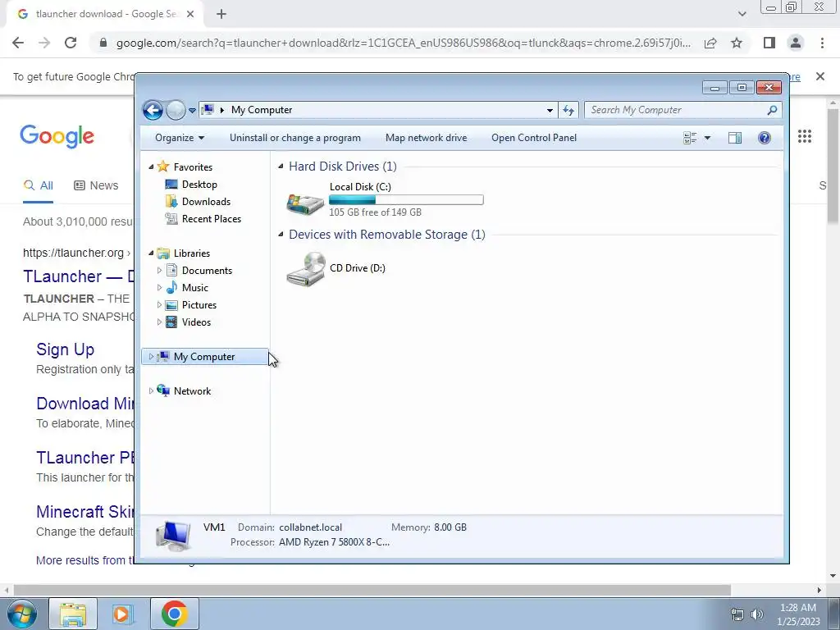Open recent locations dropdown beside navigation arrows
The width and height of the screenshot is (840, 630).
(x=192, y=111)
